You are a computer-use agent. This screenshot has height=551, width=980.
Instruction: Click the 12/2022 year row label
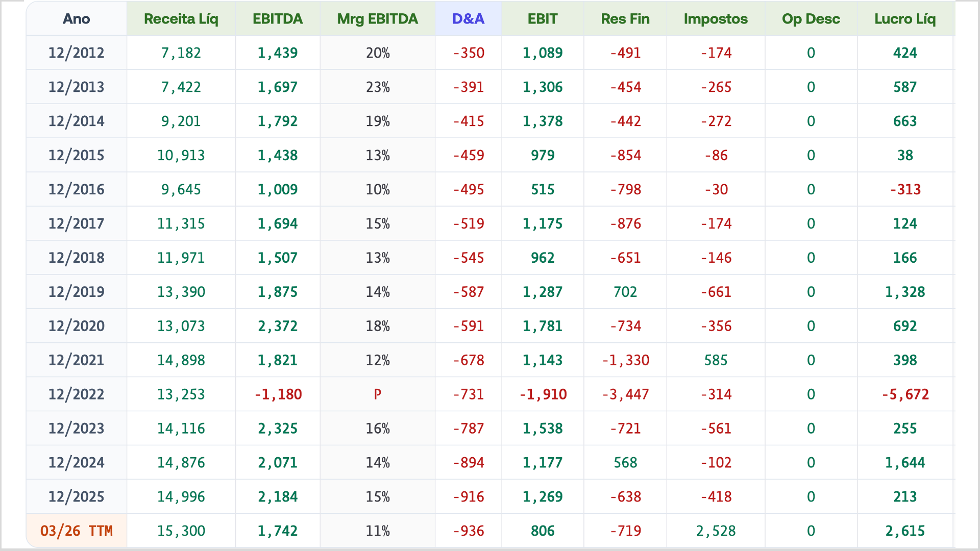tap(76, 394)
